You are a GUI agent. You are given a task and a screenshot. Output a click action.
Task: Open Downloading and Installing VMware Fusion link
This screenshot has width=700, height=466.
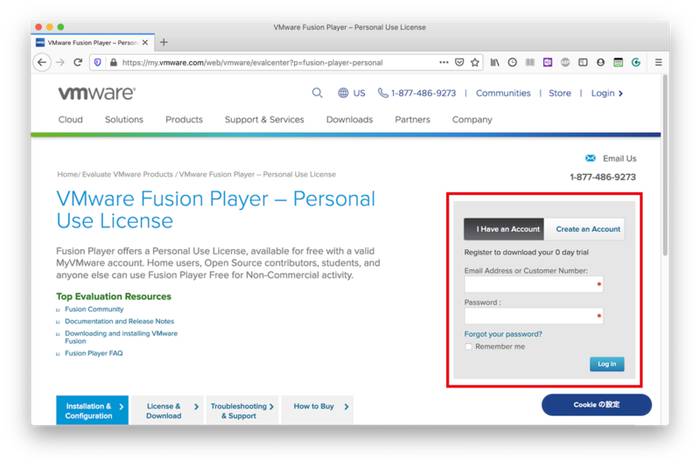tap(121, 337)
